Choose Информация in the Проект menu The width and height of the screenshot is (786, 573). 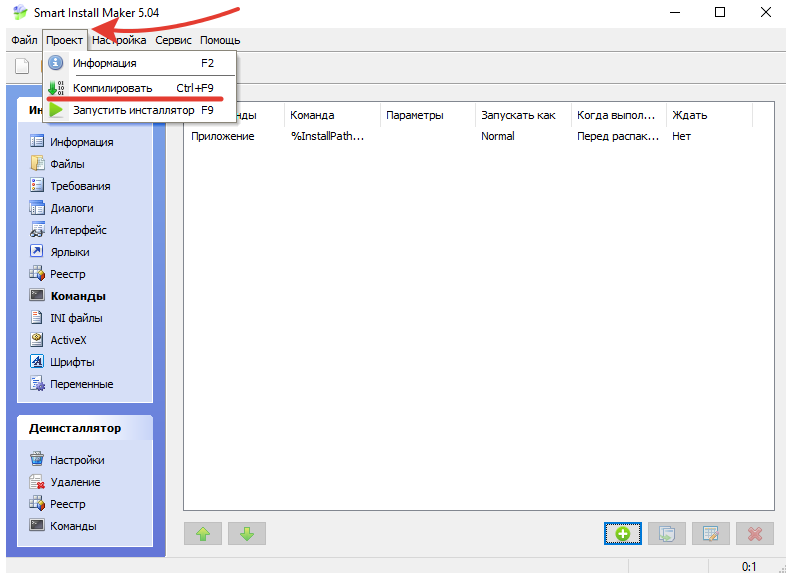[x=140, y=63]
